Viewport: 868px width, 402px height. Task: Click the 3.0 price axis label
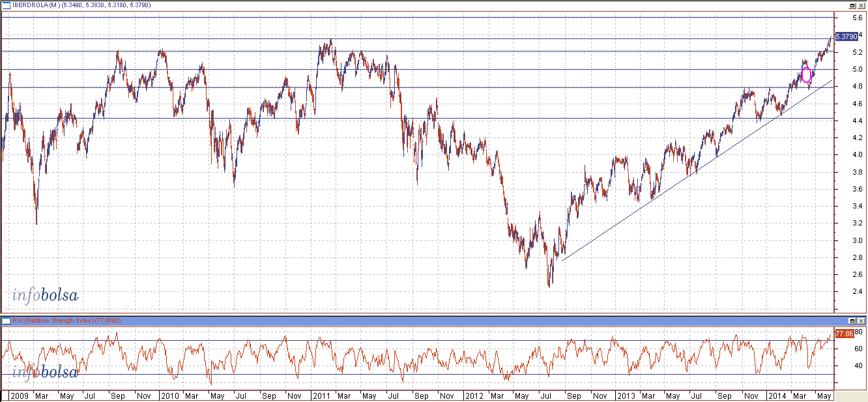[x=856, y=240]
